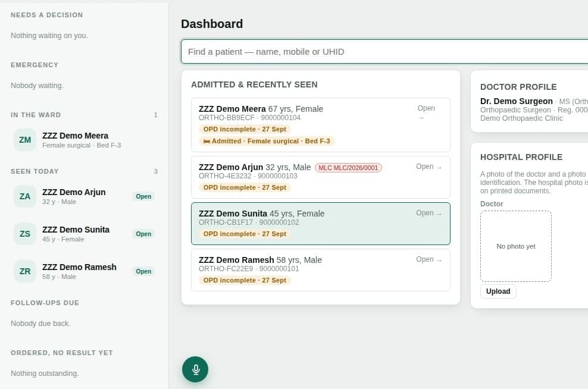588x389 pixels.
Task: Open the ZZZ Demo Arjun patient card
Action: pos(321,177)
